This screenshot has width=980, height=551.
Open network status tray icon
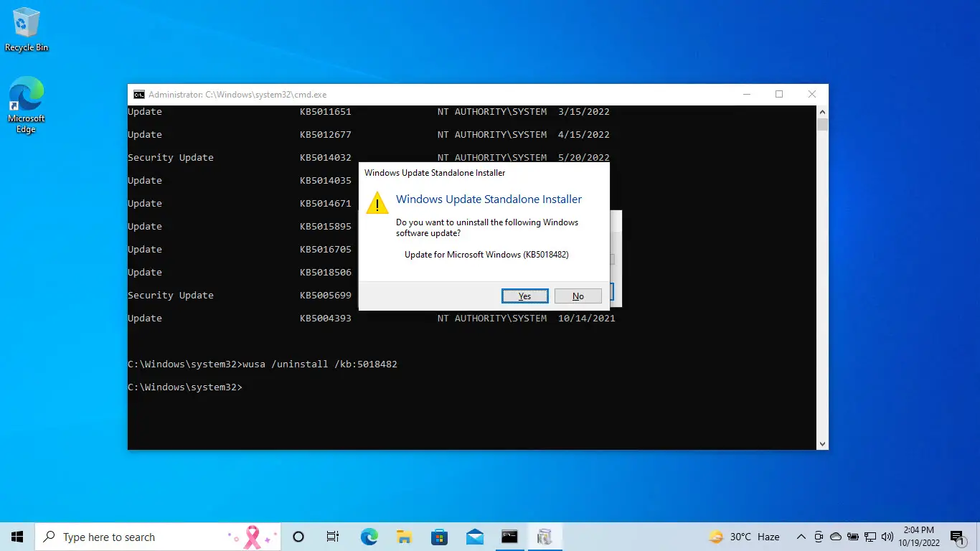870,537
